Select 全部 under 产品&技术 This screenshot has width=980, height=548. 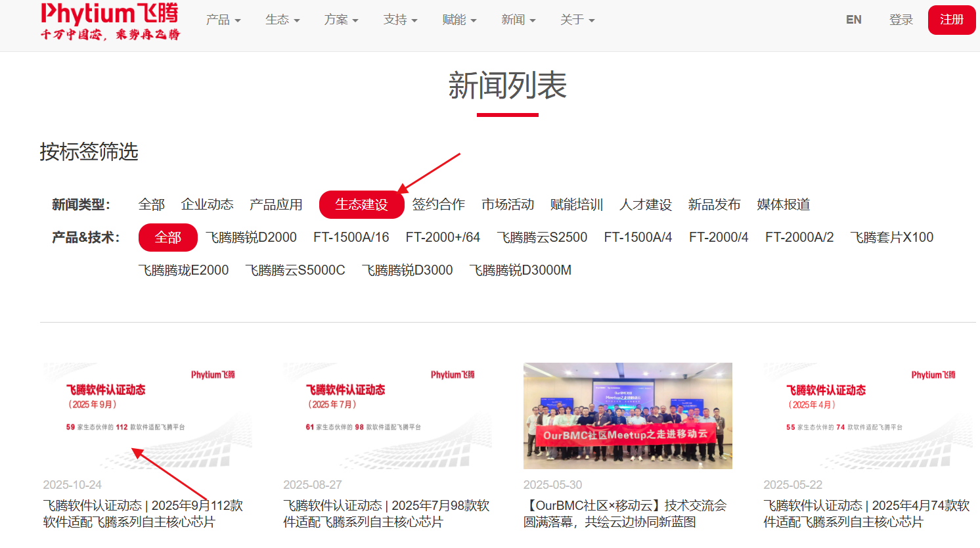168,237
